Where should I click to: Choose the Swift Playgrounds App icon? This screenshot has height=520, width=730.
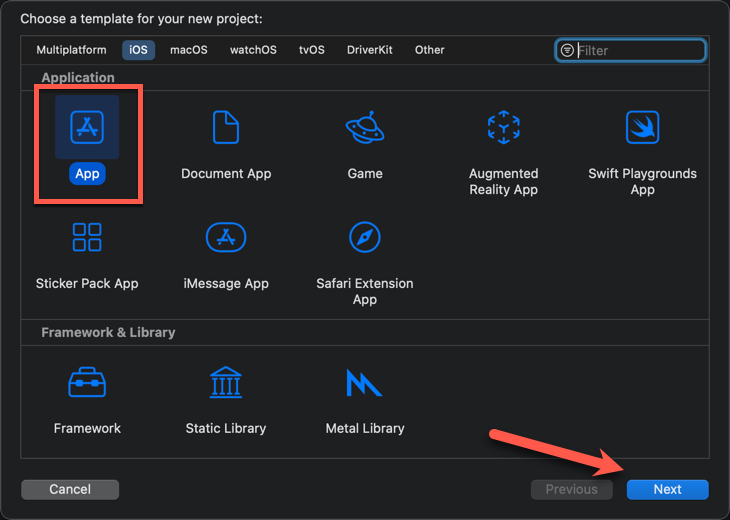642,127
